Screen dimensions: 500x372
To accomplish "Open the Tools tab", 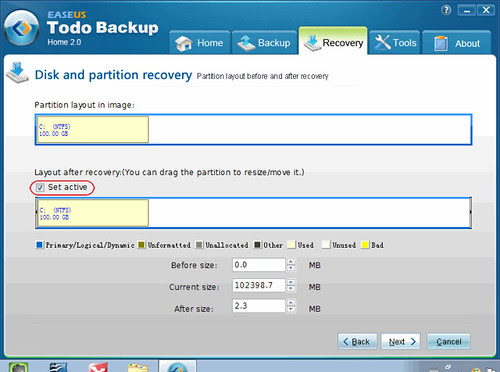I will pyautogui.click(x=395, y=43).
